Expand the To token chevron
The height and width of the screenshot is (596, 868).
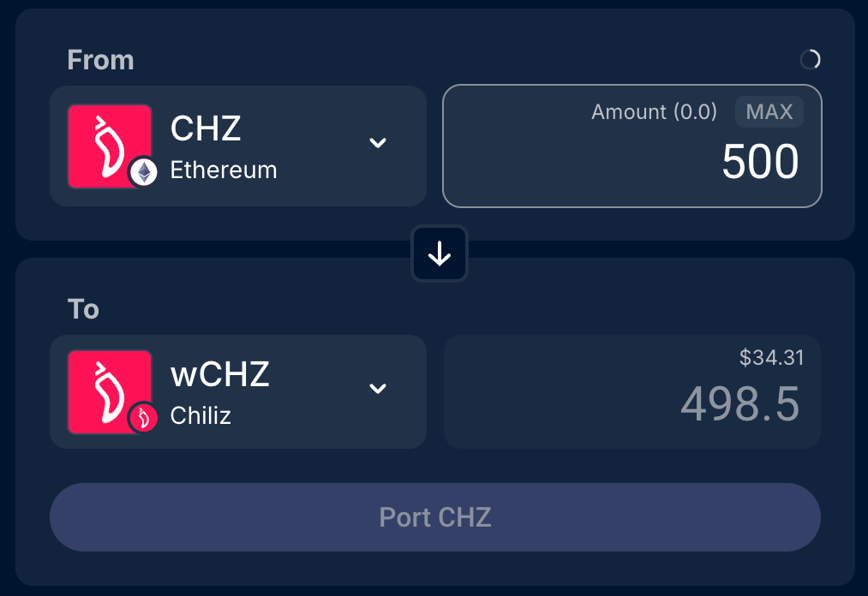click(378, 389)
